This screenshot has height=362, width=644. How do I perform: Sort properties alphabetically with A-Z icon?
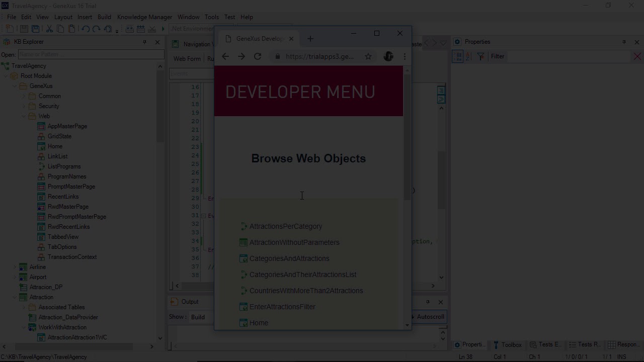(469, 56)
